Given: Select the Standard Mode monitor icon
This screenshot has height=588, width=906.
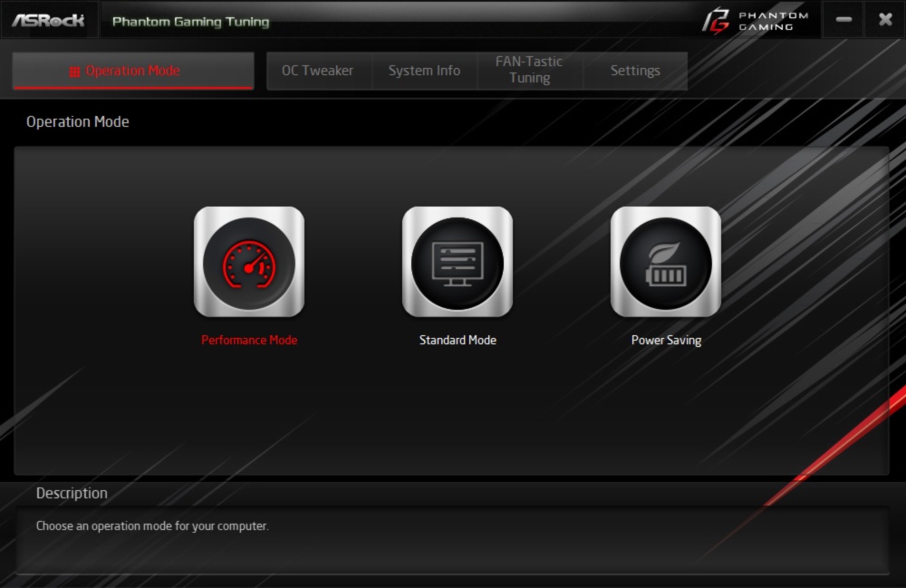Looking at the screenshot, I should (457, 262).
